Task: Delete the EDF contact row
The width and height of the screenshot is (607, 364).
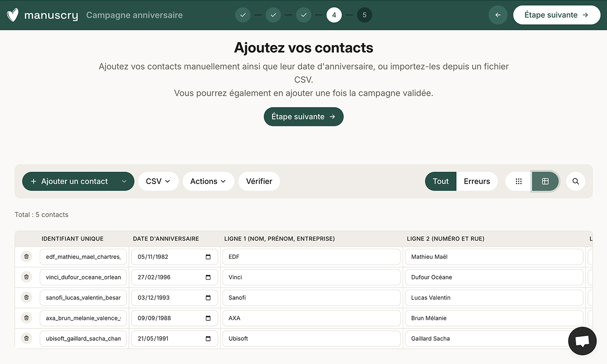Action: pyautogui.click(x=26, y=256)
